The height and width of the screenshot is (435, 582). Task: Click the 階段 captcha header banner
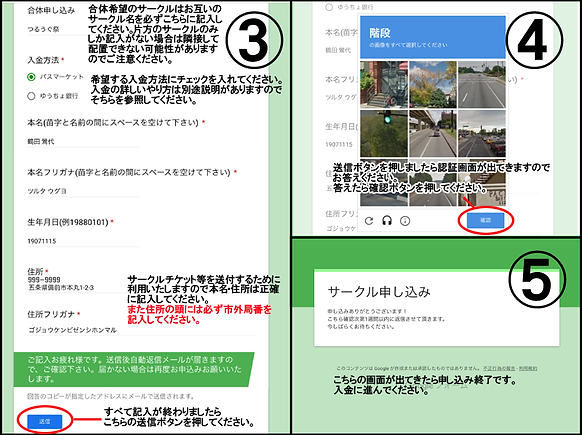[433, 37]
